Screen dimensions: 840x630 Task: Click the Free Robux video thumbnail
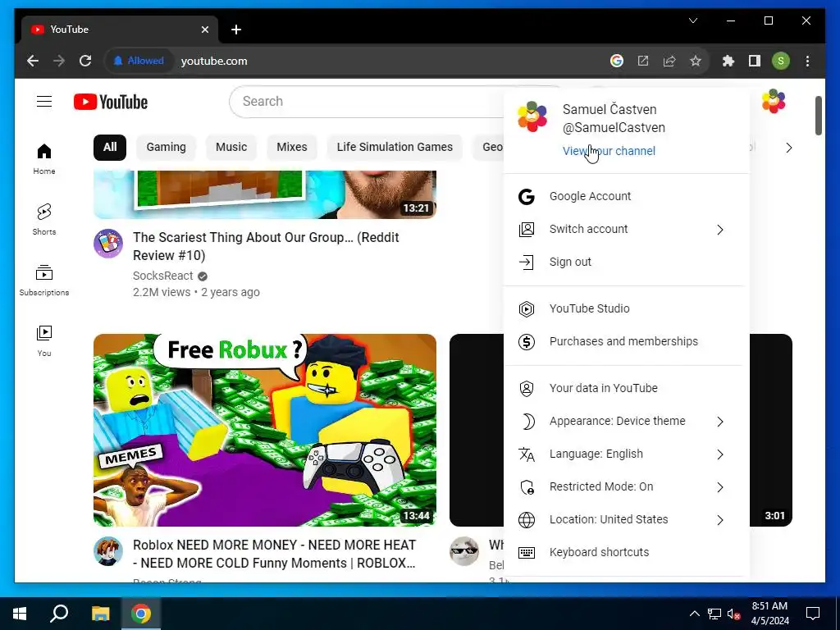pyautogui.click(x=265, y=430)
